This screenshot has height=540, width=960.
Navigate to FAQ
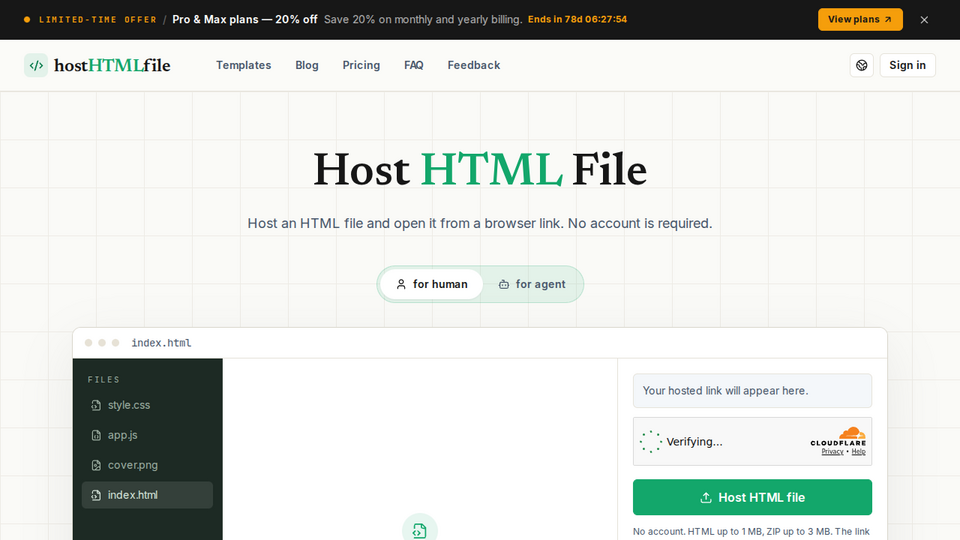coord(414,65)
